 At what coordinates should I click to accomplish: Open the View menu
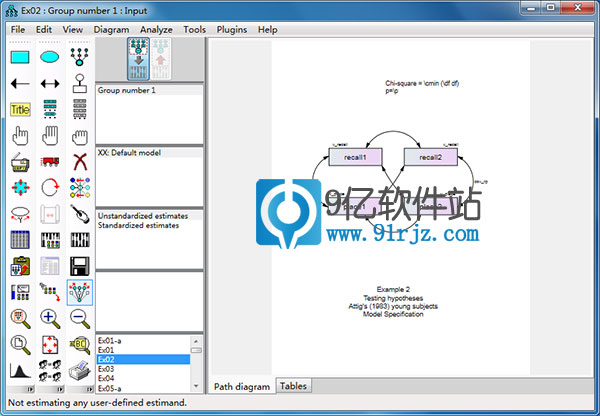(72, 29)
